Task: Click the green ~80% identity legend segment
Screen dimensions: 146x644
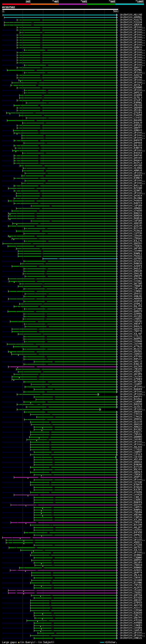Action: 101,4
